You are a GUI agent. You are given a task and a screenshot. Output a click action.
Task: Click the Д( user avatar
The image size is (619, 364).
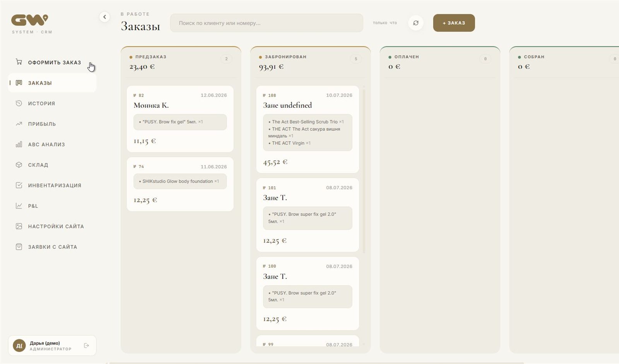click(x=19, y=345)
